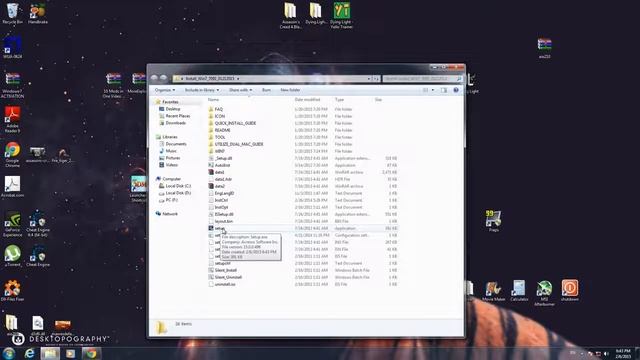This screenshot has height=360, width=640.
Task: Expand the address bar history dropdown
Action: pos(369,78)
